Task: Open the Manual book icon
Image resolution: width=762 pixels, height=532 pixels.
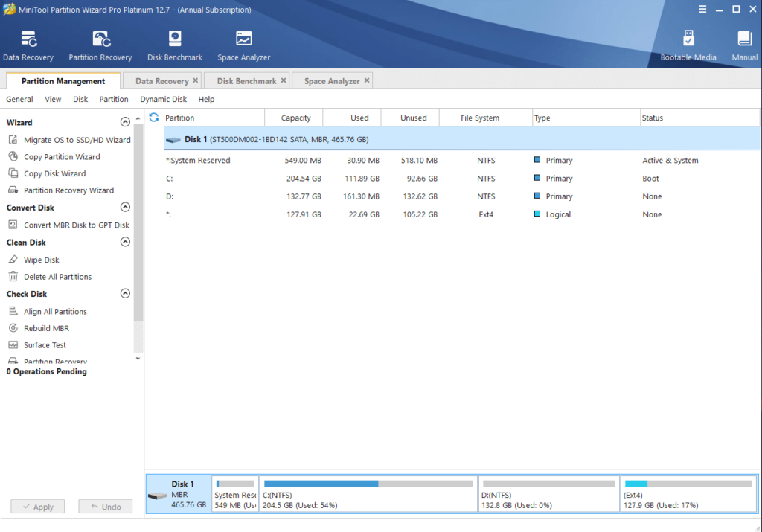Action: coord(744,39)
